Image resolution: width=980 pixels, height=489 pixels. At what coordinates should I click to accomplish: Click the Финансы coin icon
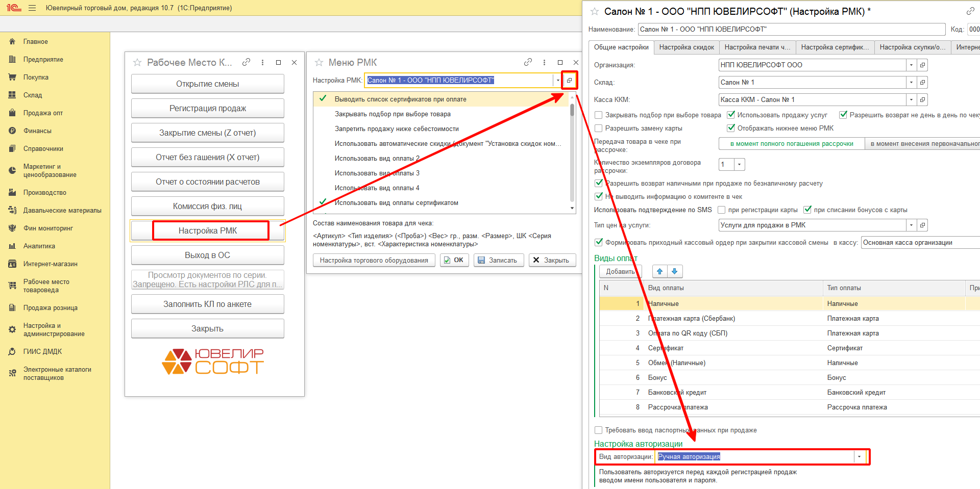coord(12,131)
